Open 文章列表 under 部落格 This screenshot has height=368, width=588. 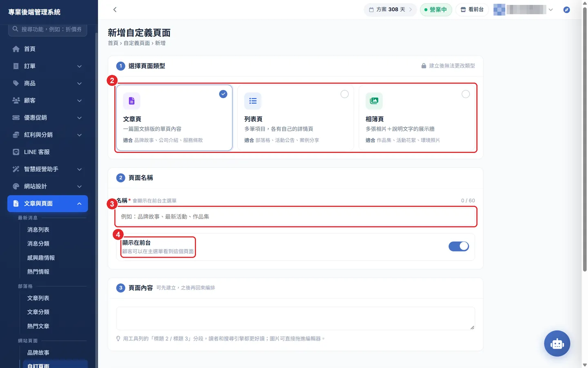click(x=38, y=298)
